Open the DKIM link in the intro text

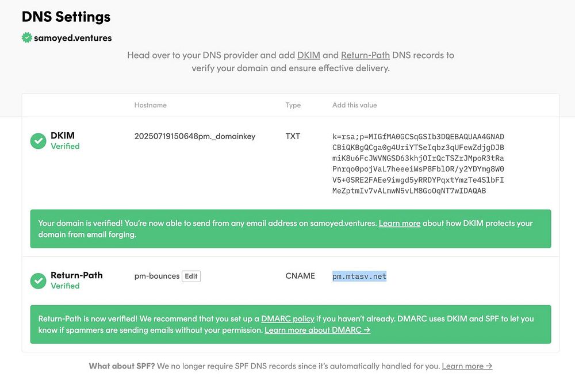click(x=308, y=55)
